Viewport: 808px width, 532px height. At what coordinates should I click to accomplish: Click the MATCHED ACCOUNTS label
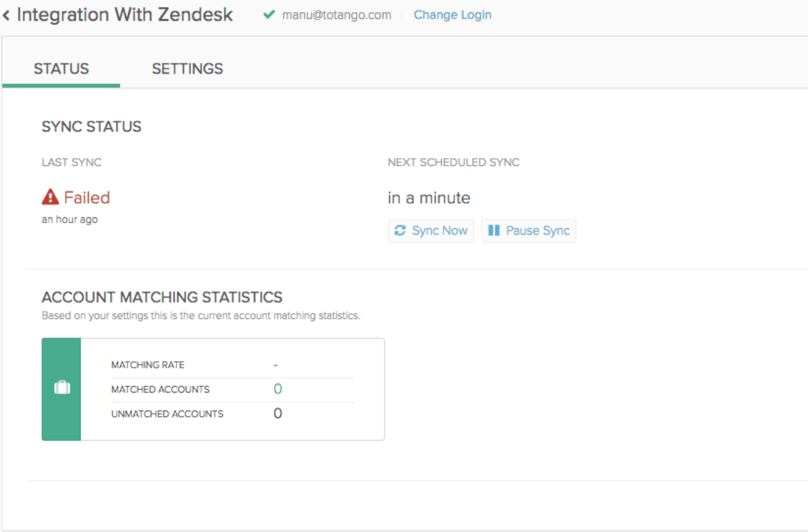tap(160, 389)
